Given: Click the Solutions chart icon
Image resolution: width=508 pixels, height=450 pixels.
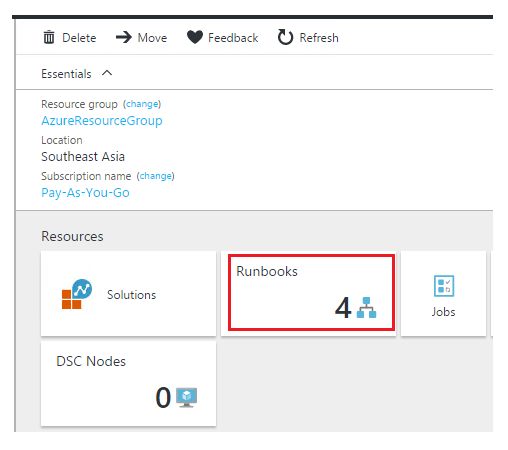Looking at the screenshot, I should [x=77, y=294].
